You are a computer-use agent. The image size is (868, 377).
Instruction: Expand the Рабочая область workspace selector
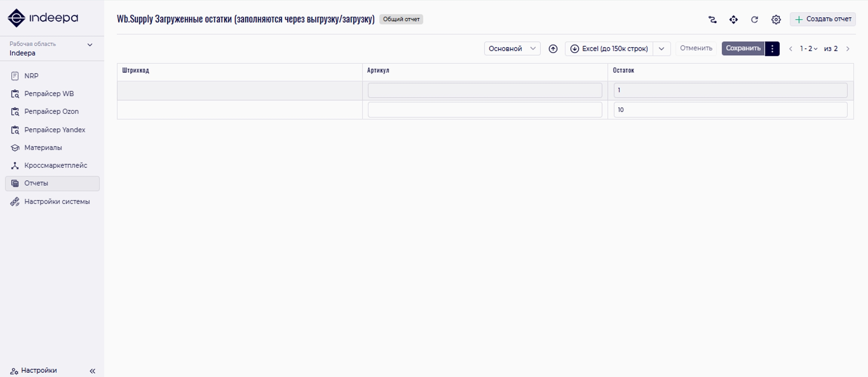click(x=90, y=45)
